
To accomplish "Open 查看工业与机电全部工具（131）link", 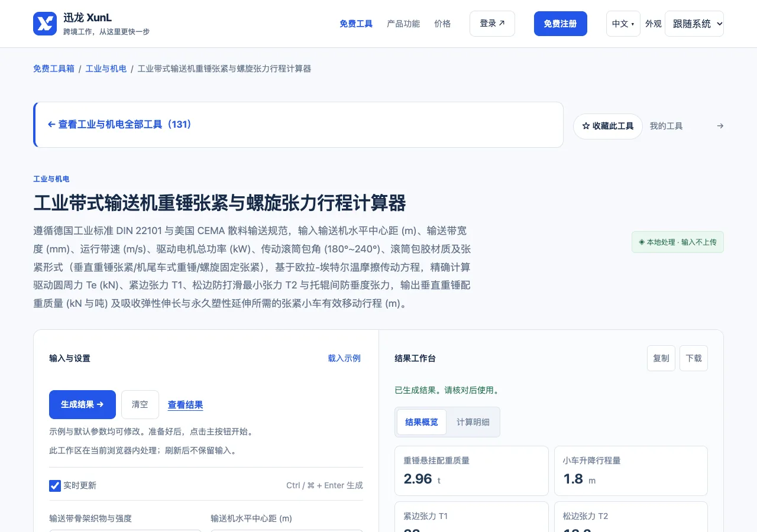I will [x=120, y=125].
